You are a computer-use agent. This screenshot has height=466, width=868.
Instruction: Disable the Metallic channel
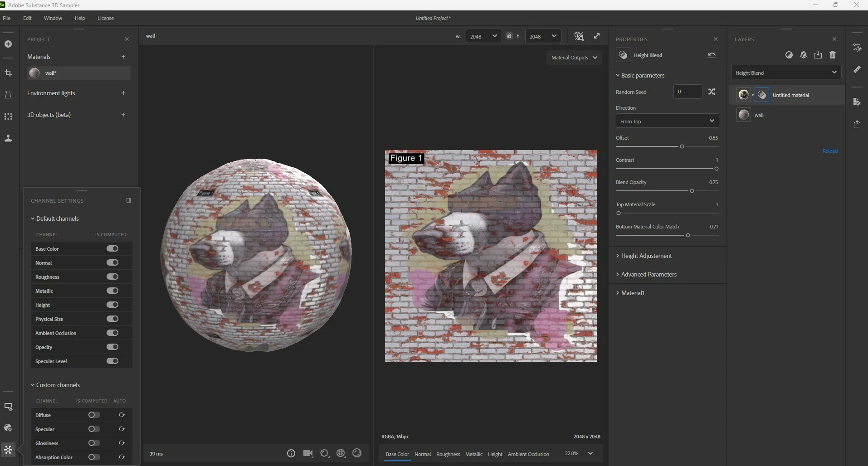112,291
